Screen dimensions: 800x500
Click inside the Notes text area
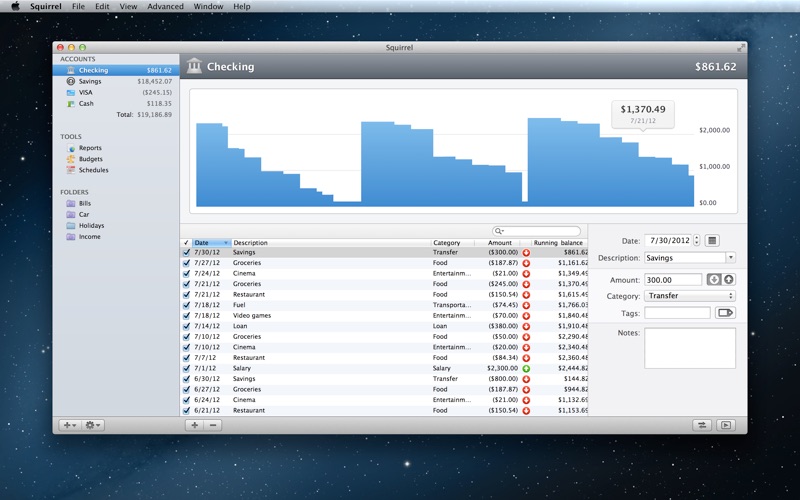(x=689, y=348)
